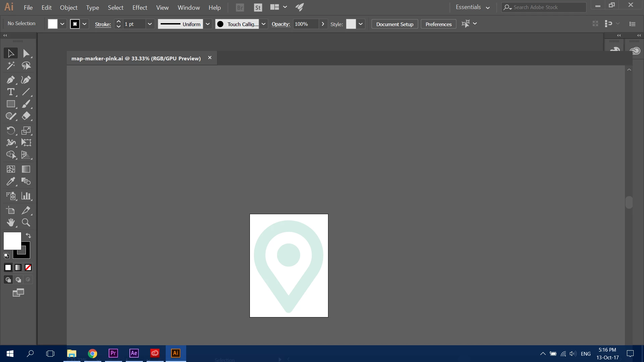The width and height of the screenshot is (644, 362).
Task: Swap fill and stroke colors
Action: pos(29,236)
